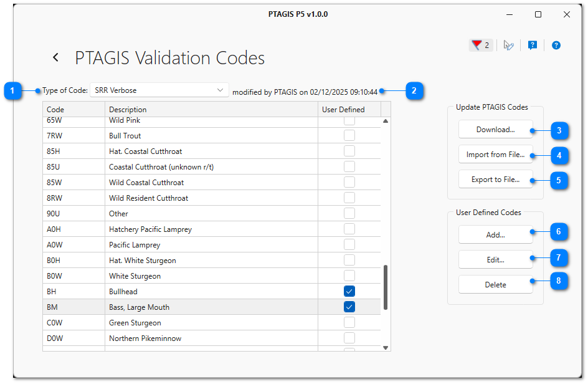Screen dimensions: 588x384
Task: Select the 'Pacific Lamprey' cell in A0W row
Action: tap(212, 245)
